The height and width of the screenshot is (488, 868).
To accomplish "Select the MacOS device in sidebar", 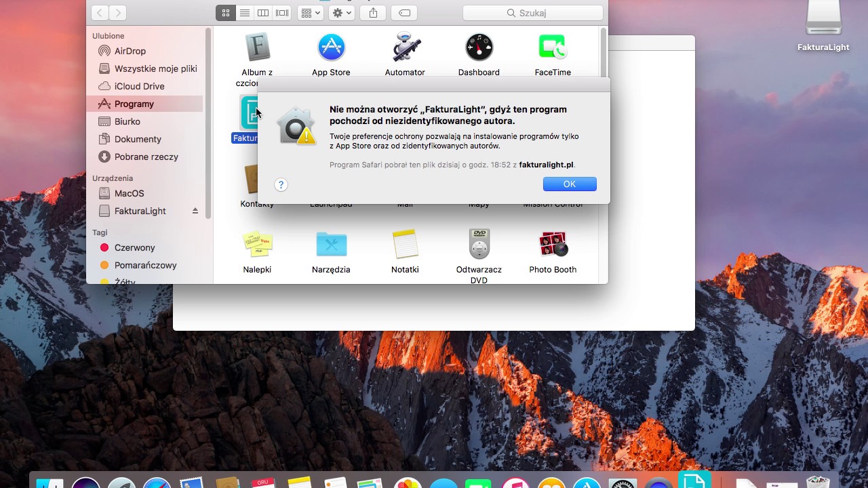I will [121, 193].
